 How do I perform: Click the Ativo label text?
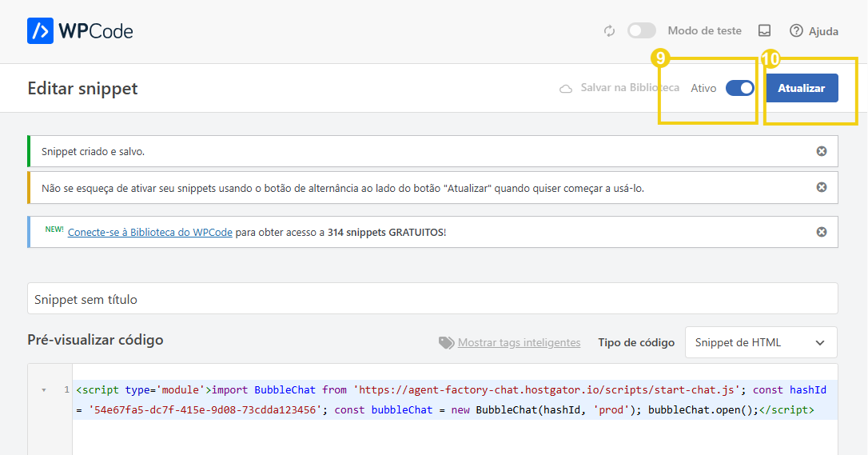[x=703, y=89]
